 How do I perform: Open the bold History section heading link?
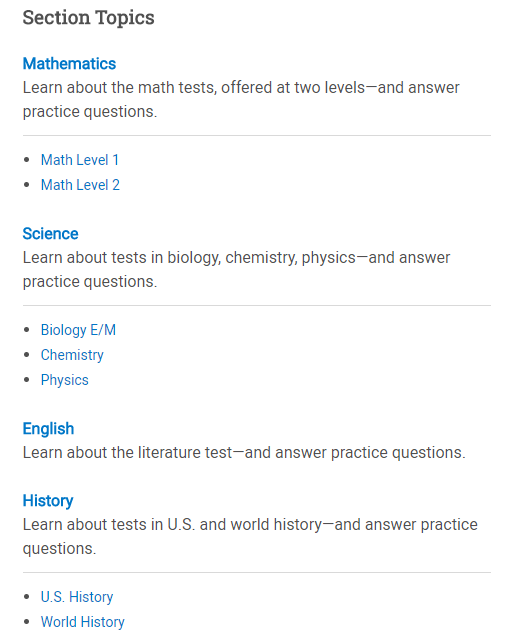coord(48,501)
